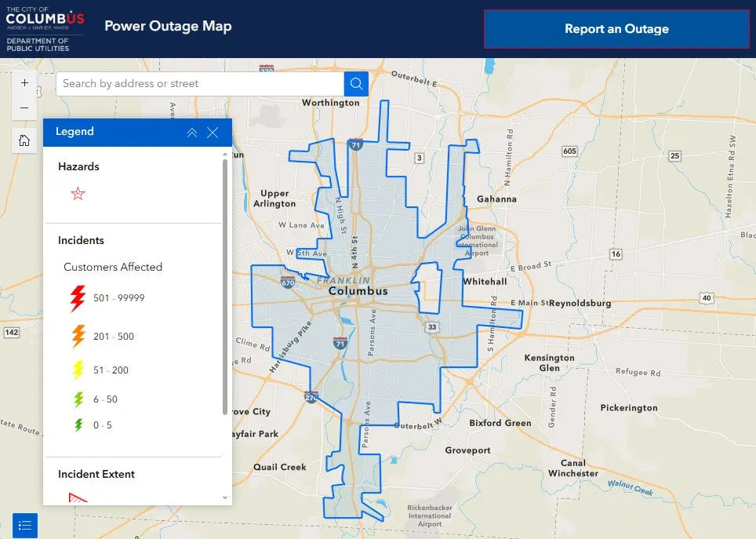
Task: Click Report an Outage button
Action: pyautogui.click(x=616, y=29)
